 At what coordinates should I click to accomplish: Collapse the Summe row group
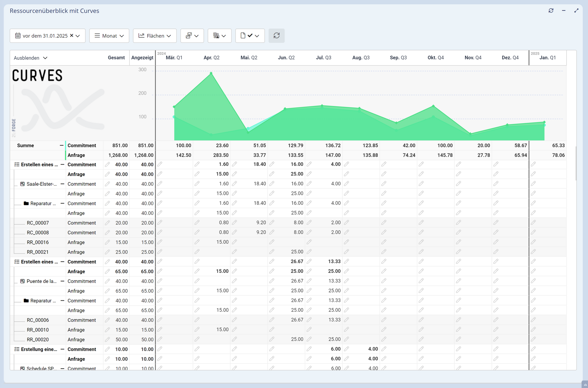[x=62, y=146]
